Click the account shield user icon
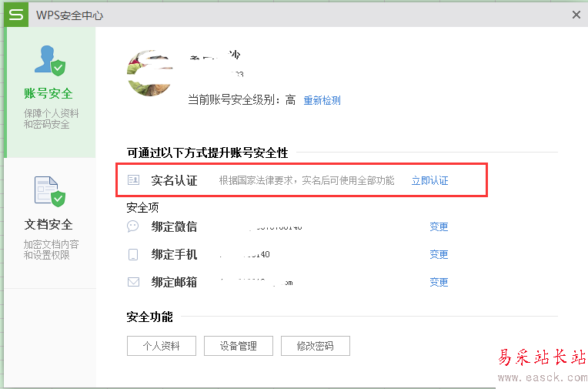The image size is (588, 389). (x=49, y=60)
